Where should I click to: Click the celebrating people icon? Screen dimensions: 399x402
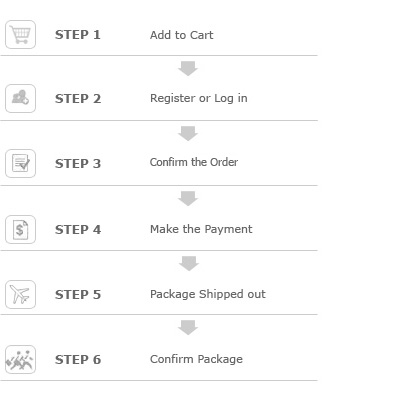20,359
